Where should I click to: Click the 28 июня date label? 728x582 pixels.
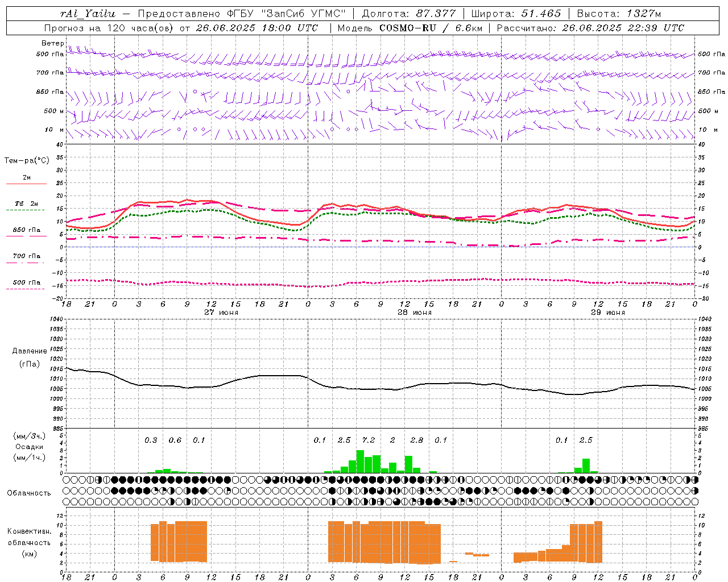pos(415,313)
